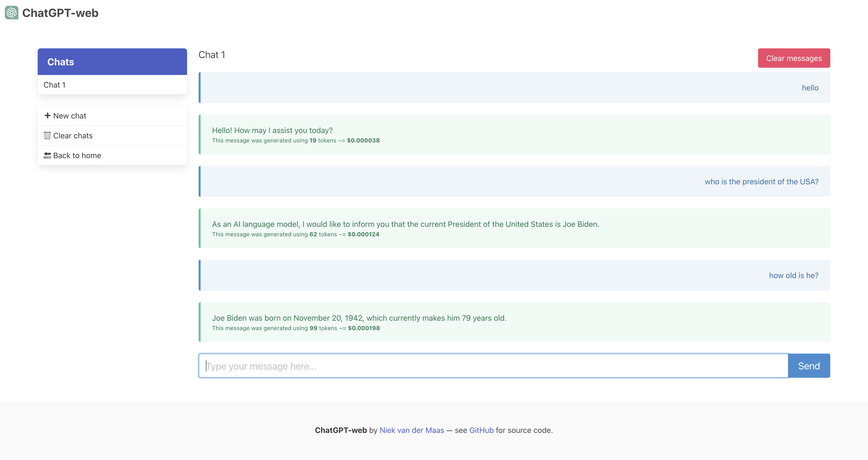The height and width of the screenshot is (460, 868).
Task: Focus the Type your message here field
Action: 493,366
